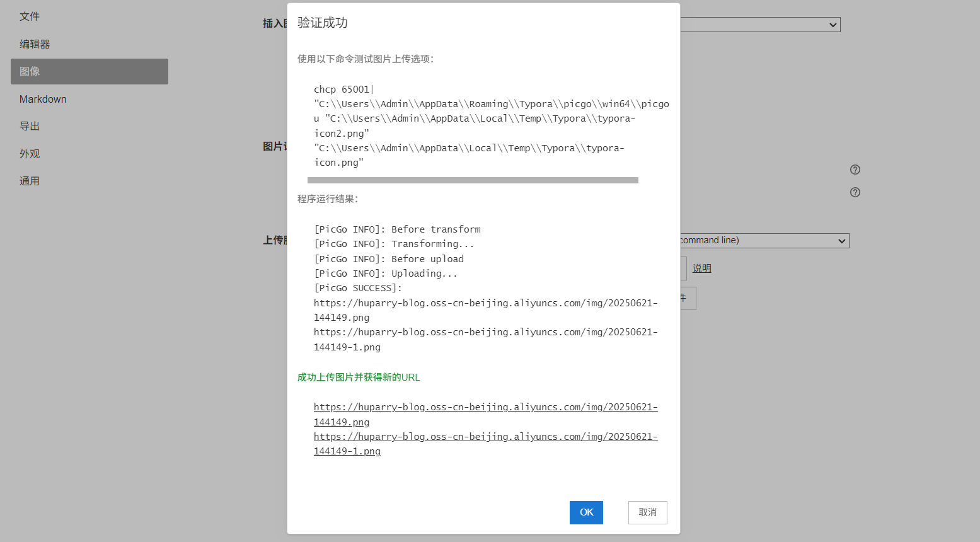Switch to the 编辑器 settings tab
Image resolution: width=980 pixels, height=542 pixels.
point(35,44)
